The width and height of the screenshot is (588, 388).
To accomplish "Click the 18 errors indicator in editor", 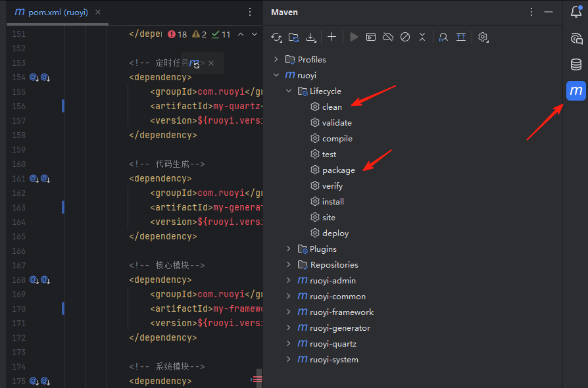I will coord(177,34).
